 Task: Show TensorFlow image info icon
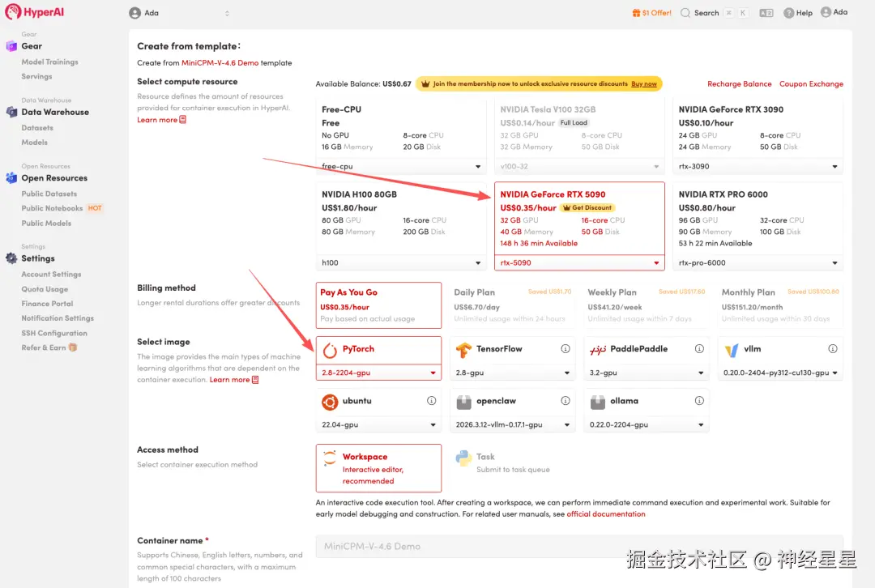[566, 349]
